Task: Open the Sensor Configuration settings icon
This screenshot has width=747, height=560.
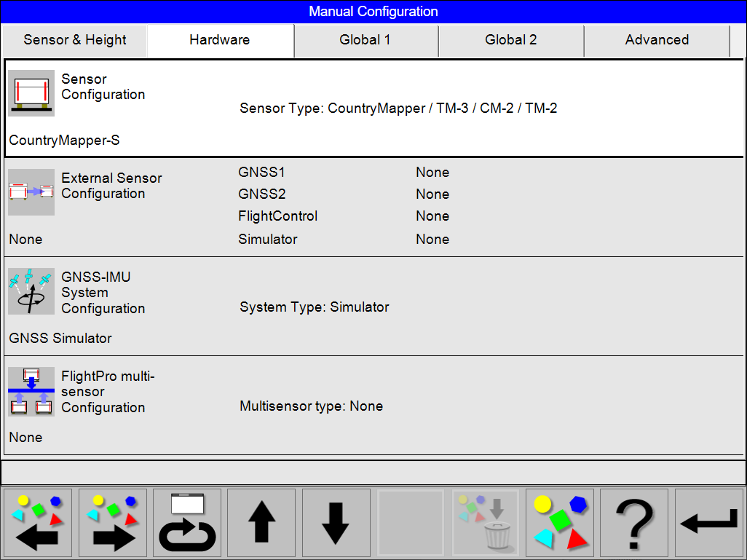Action: (31, 92)
